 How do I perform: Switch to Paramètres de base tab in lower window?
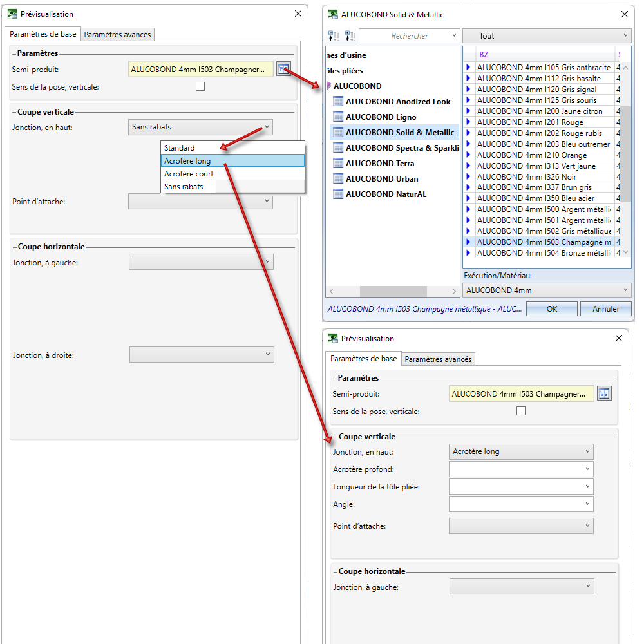tap(363, 359)
